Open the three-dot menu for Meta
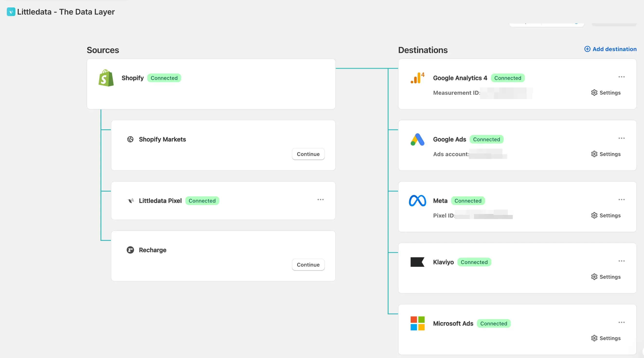Screen dimensions: 644x358 (621, 199)
